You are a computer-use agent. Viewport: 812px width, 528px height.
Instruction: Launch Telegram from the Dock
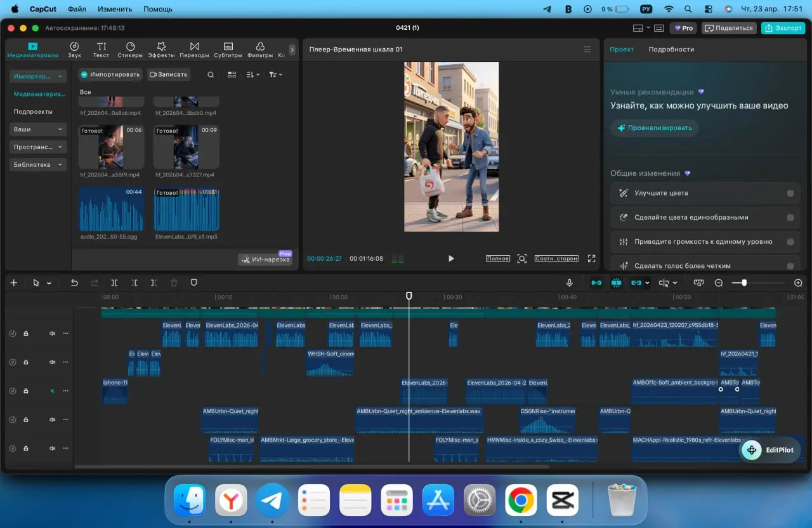click(x=272, y=500)
